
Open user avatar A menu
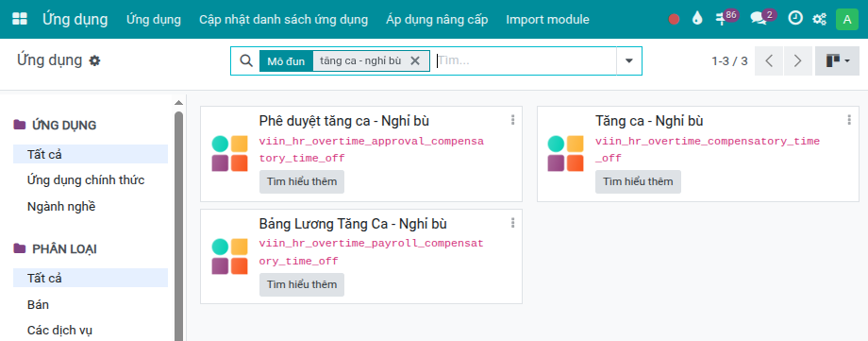tap(847, 20)
